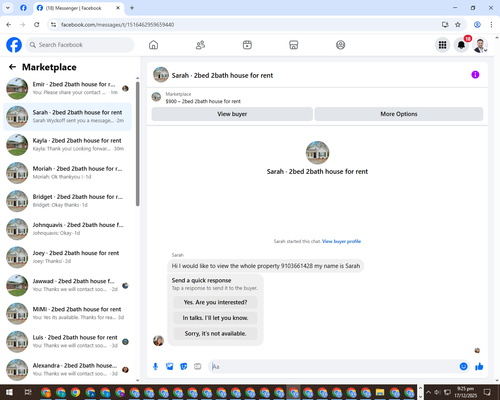Image resolution: width=500 pixels, height=400 pixels.
Task: Attach a photo with the image icon
Action: pyautogui.click(x=170, y=367)
